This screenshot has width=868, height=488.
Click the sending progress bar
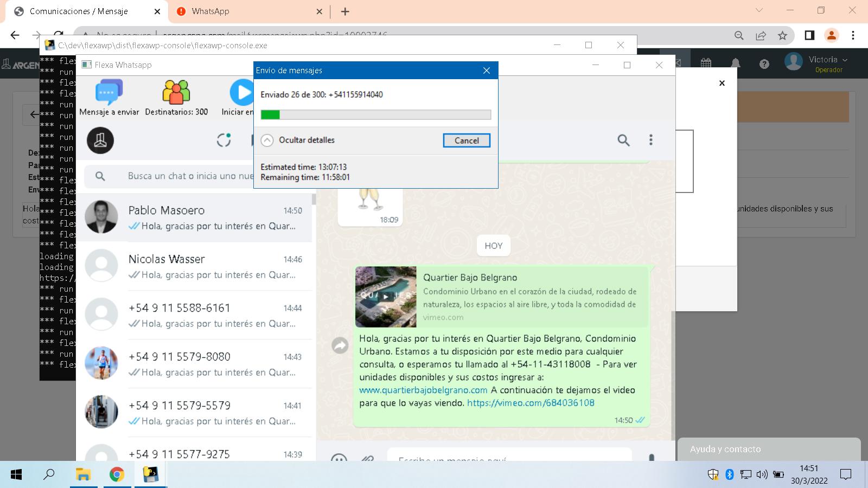pyautogui.click(x=376, y=114)
